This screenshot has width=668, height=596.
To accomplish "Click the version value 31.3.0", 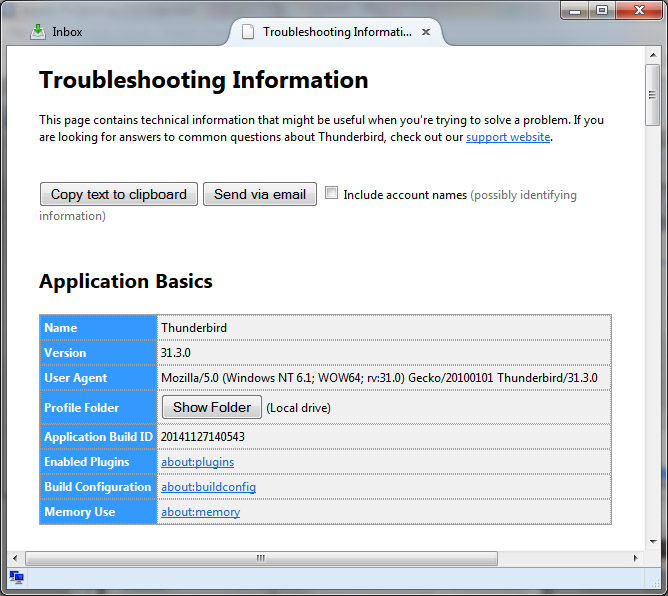I will (x=176, y=353).
